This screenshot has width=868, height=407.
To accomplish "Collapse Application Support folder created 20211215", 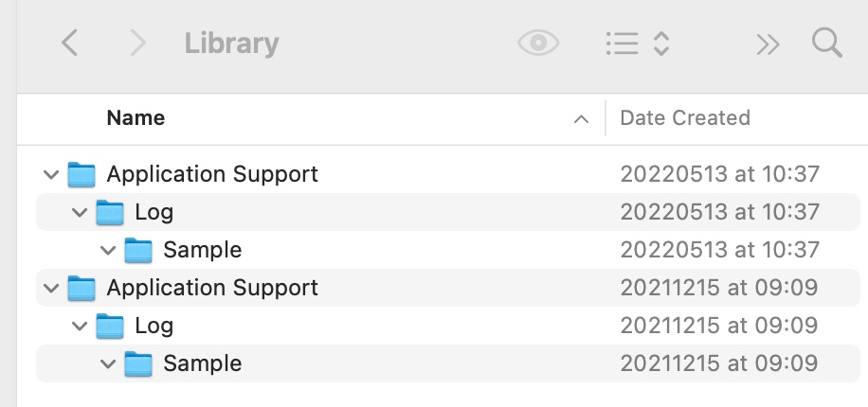I will tap(50, 288).
